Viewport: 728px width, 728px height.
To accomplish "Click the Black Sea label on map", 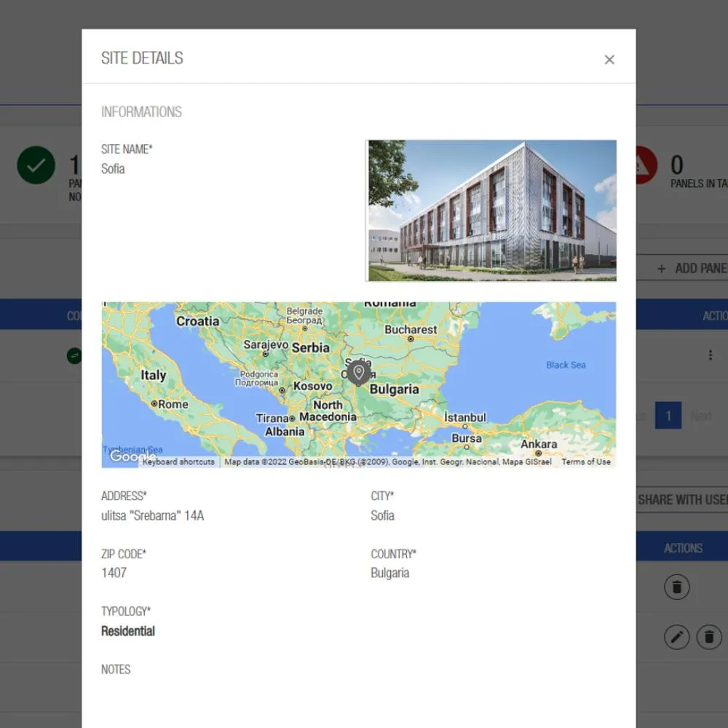I will click(x=566, y=365).
